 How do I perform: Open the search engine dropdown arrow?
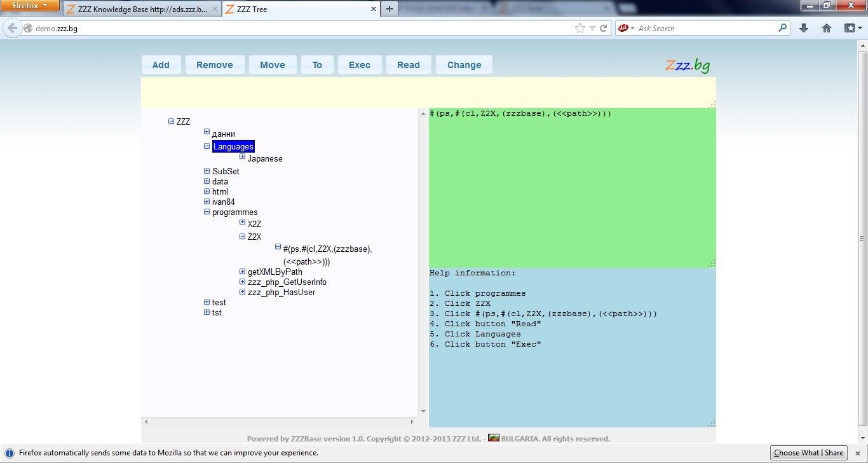click(631, 27)
